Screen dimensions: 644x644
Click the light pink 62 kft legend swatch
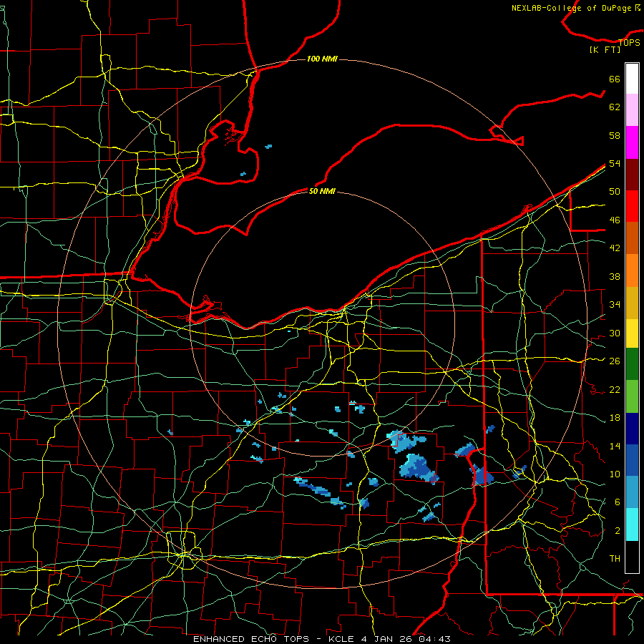[x=632, y=110]
